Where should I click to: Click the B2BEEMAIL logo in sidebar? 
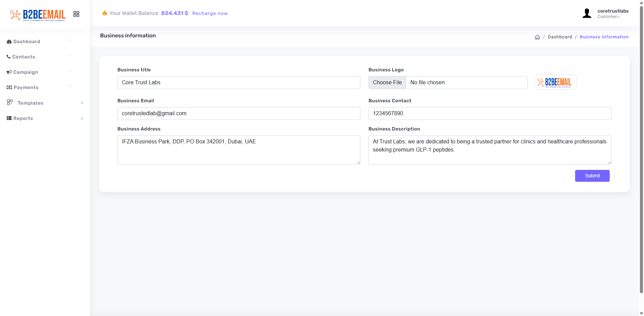tap(38, 15)
